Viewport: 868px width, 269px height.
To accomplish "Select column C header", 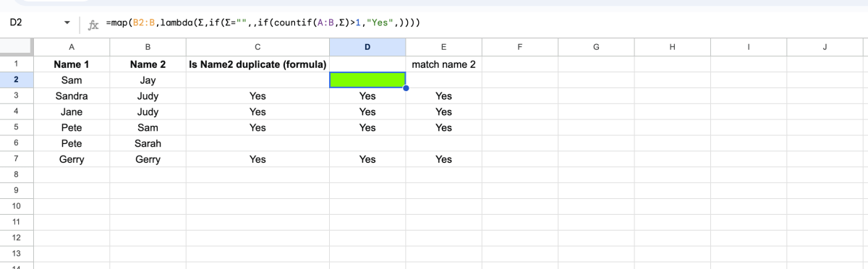I will point(258,48).
